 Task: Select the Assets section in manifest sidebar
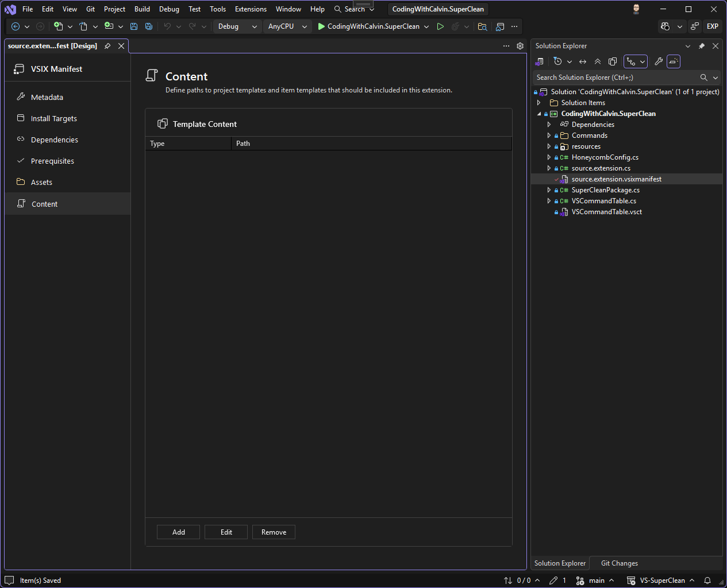coord(41,183)
